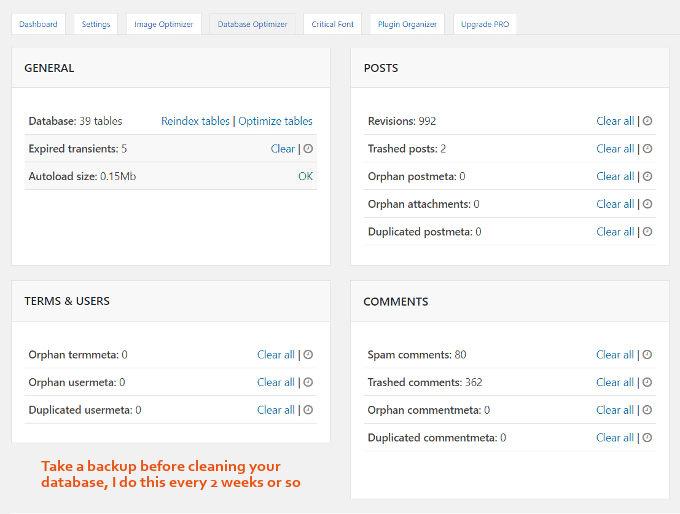This screenshot has width=680, height=514.
Task: Click the schedule clock icon for Spam comments
Action: point(647,355)
